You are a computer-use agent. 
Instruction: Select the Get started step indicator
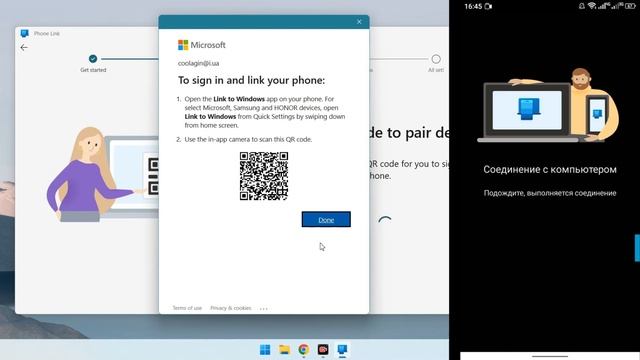tap(93, 59)
